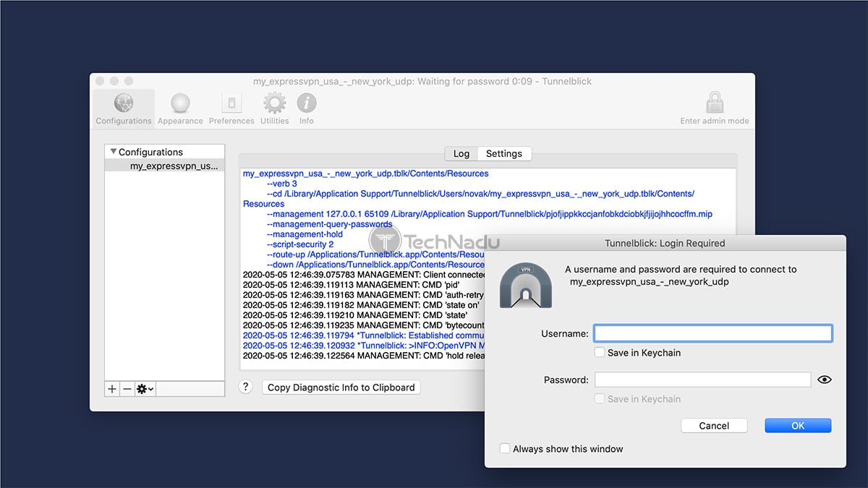This screenshot has height=488, width=868.
Task: Open the Info panel
Action: pos(307,108)
